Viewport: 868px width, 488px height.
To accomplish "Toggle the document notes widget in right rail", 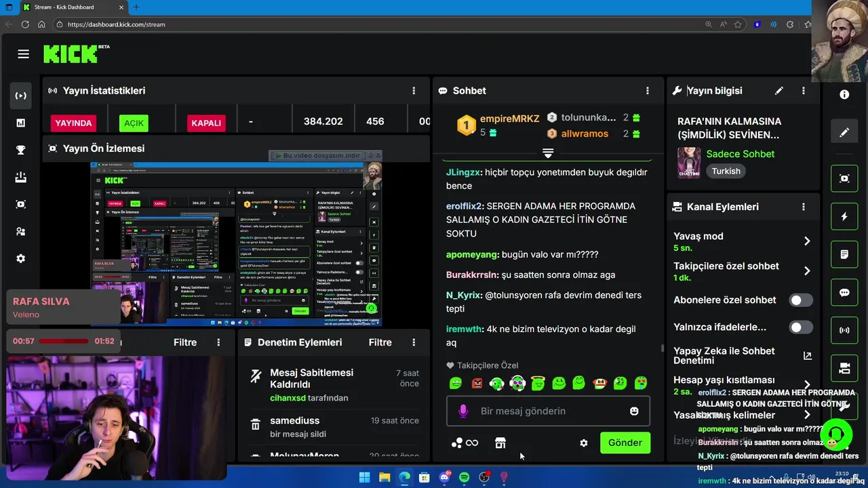I will coord(844,255).
